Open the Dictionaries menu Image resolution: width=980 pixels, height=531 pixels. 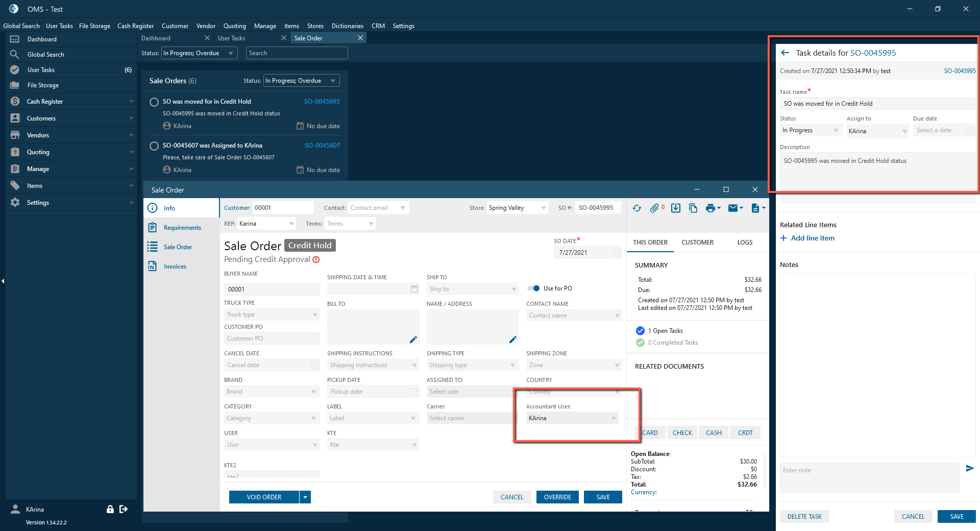point(347,26)
